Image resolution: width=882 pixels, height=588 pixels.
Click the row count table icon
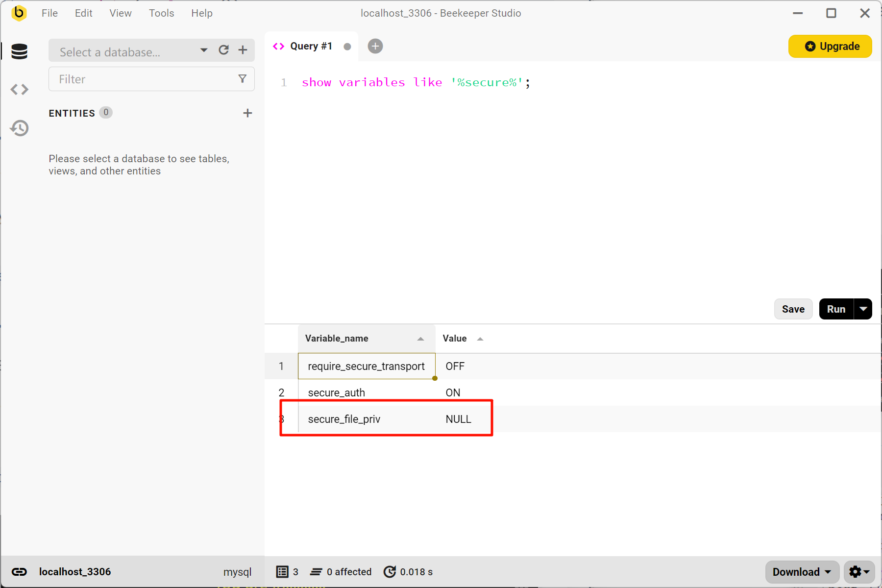click(282, 572)
